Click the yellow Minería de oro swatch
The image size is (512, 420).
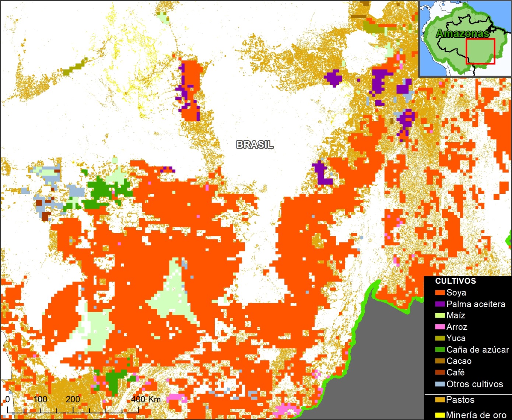point(440,415)
